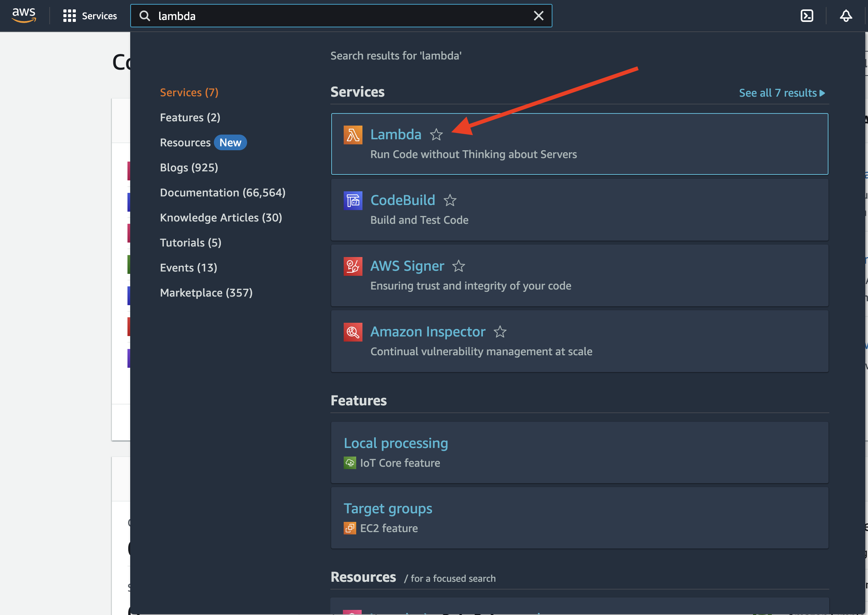Click the CodeBuild service icon
The image size is (868, 615).
tap(353, 201)
